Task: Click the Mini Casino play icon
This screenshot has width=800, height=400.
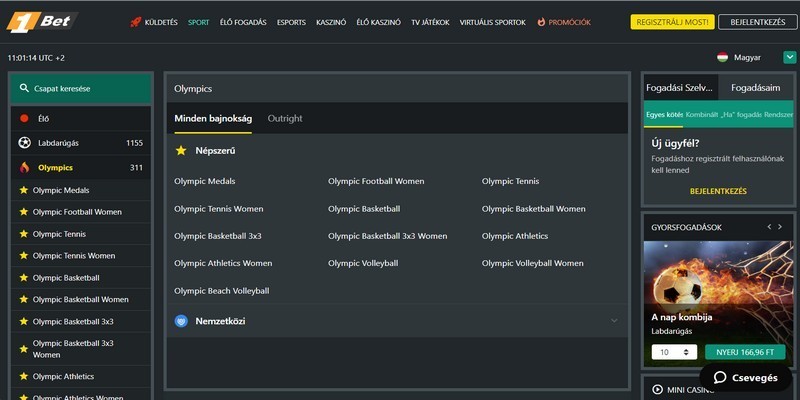Action: pyautogui.click(x=657, y=389)
